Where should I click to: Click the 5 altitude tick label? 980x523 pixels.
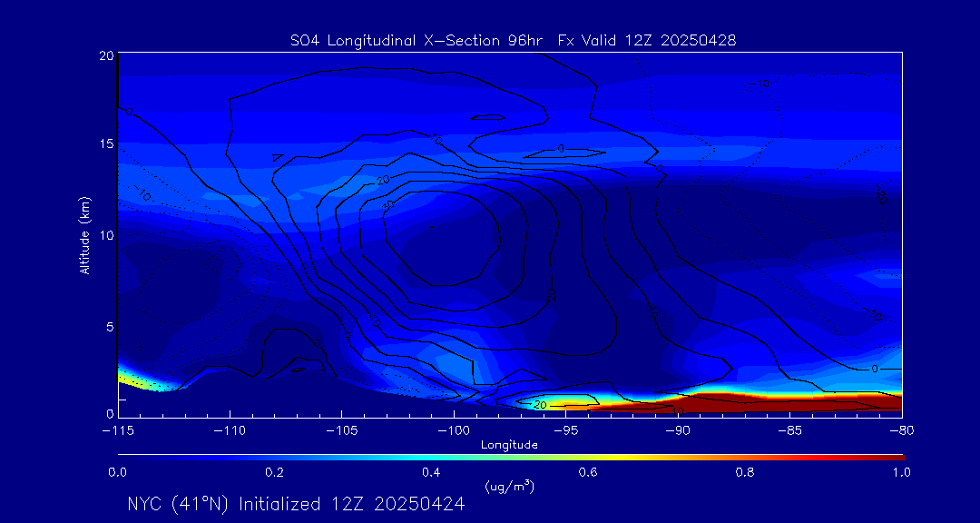click(x=109, y=327)
